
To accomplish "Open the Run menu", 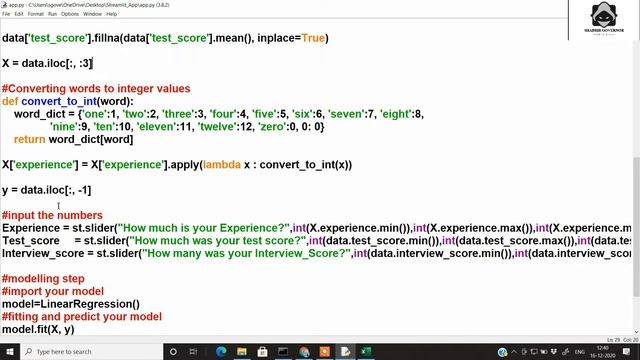I will click(52, 14).
